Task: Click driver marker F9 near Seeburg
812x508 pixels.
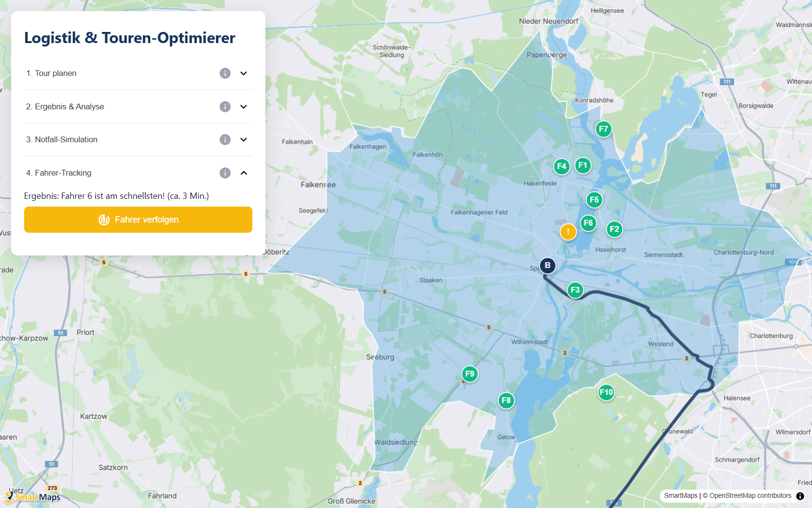Action: (x=470, y=374)
